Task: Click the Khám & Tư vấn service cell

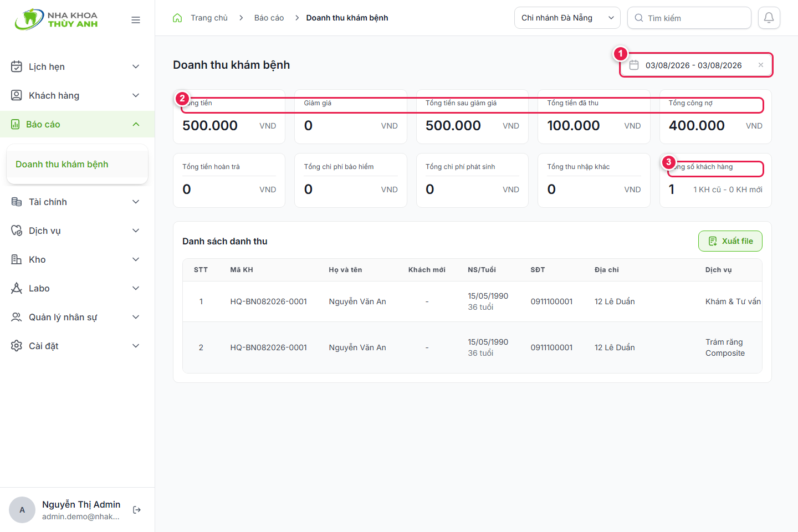Action: (733, 301)
